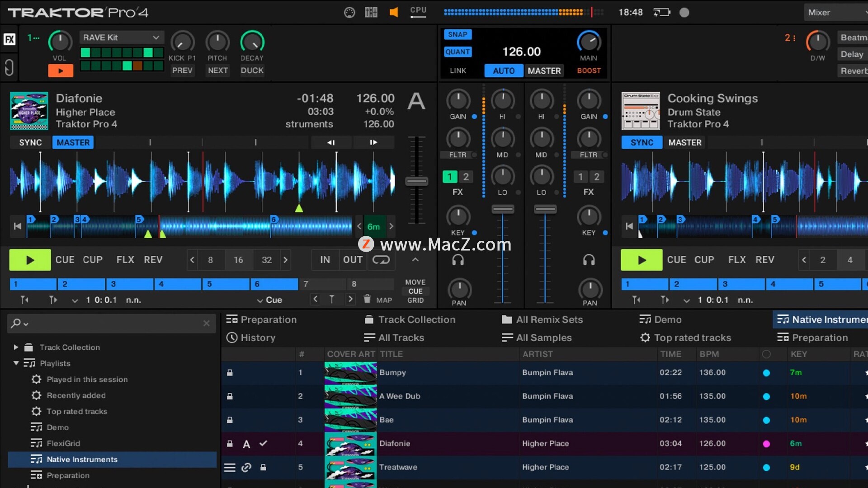This screenshot has height=488, width=868.
Task: Clear search with the X icon
Action: pos(207,323)
